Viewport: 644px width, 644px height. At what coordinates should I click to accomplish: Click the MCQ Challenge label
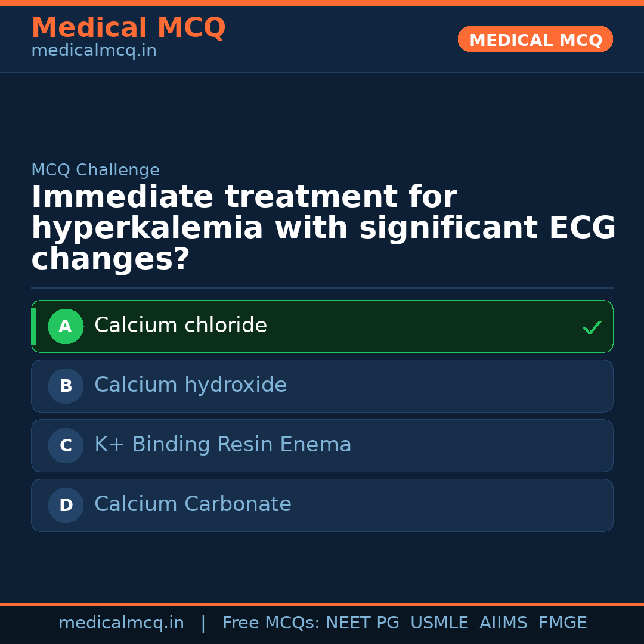click(x=95, y=170)
